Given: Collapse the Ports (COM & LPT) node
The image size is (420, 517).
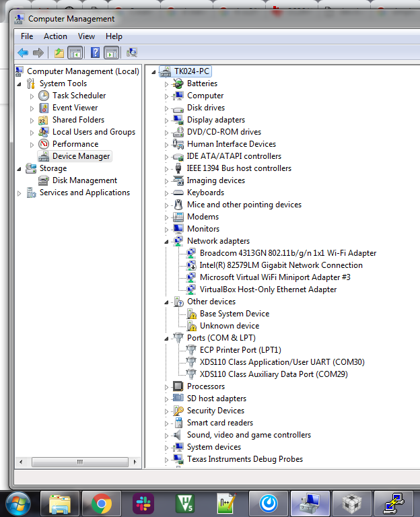Looking at the screenshot, I should (166, 339).
